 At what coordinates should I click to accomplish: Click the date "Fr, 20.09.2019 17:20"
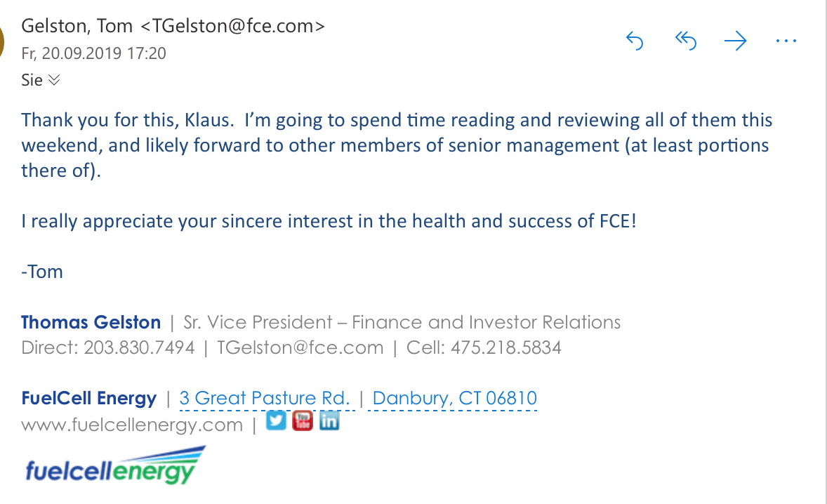pyautogui.click(x=94, y=53)
